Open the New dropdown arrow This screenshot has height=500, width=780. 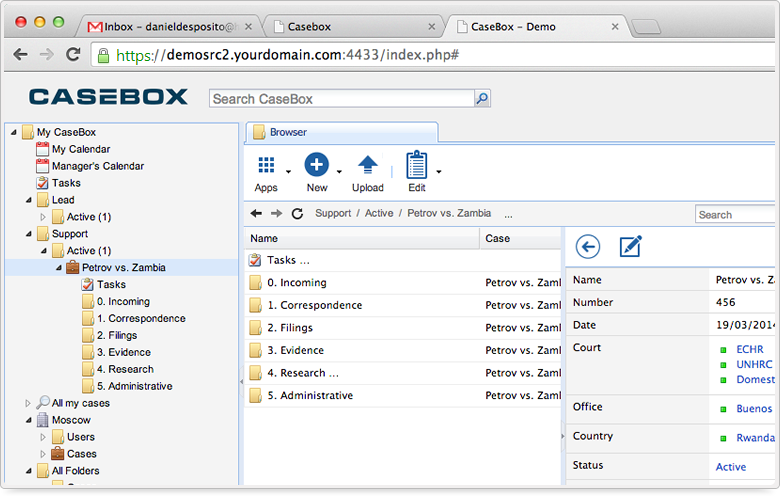[339, 172]
